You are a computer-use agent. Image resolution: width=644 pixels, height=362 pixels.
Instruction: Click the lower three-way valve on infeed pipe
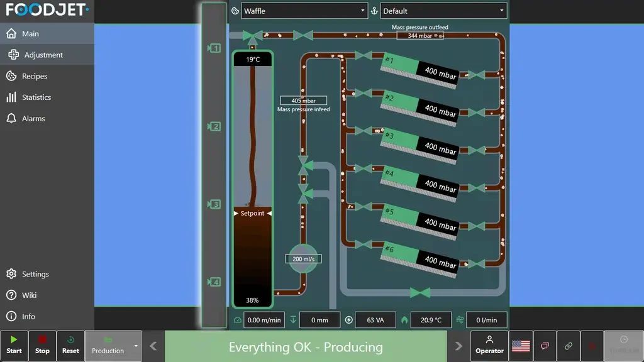(304, 194)
